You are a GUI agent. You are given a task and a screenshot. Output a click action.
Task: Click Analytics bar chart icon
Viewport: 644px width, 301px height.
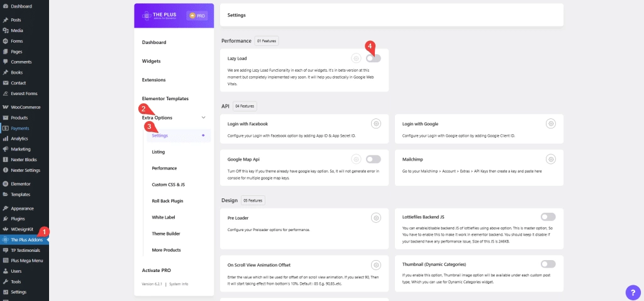(5, 139)
